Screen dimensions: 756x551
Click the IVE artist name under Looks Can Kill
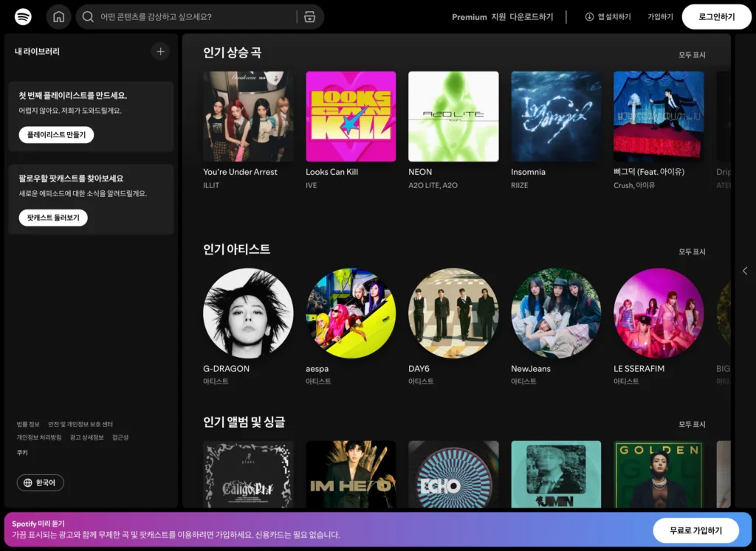click(311, 185)
